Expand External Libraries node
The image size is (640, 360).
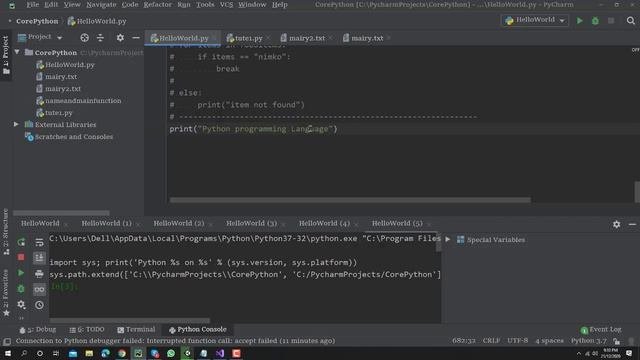pyautogui.click(x=16, y=124)
